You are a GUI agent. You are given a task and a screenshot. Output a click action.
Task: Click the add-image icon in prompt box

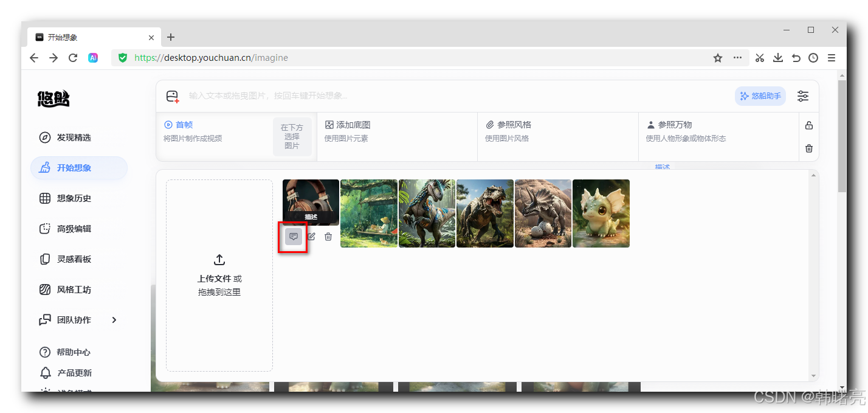pos(173,96)
